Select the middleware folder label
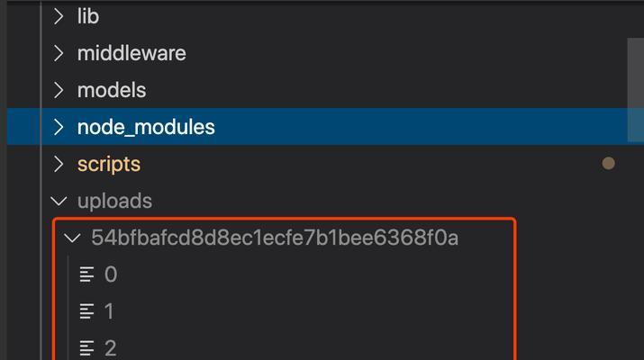This screenshot has height=360, width=644. 132,53
